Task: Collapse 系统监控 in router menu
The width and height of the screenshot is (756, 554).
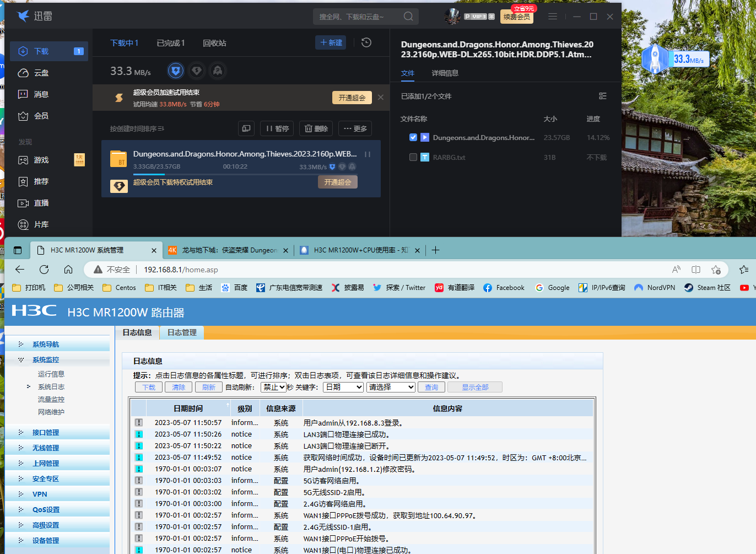Action: pyautogui.click(x=46, y=360)
